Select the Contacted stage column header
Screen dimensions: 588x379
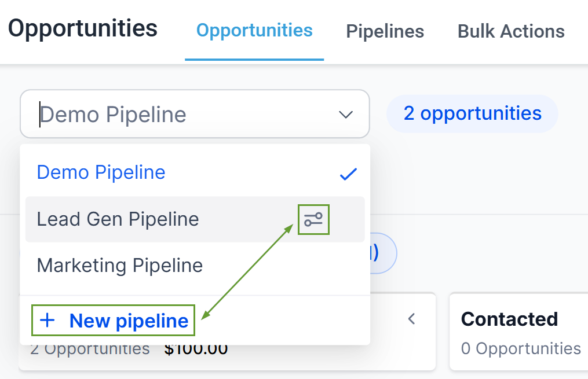[509, 319]
